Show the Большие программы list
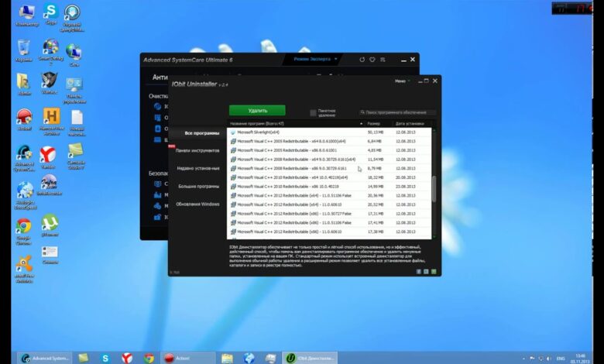 pyautogui.click(x=198, y=186)
